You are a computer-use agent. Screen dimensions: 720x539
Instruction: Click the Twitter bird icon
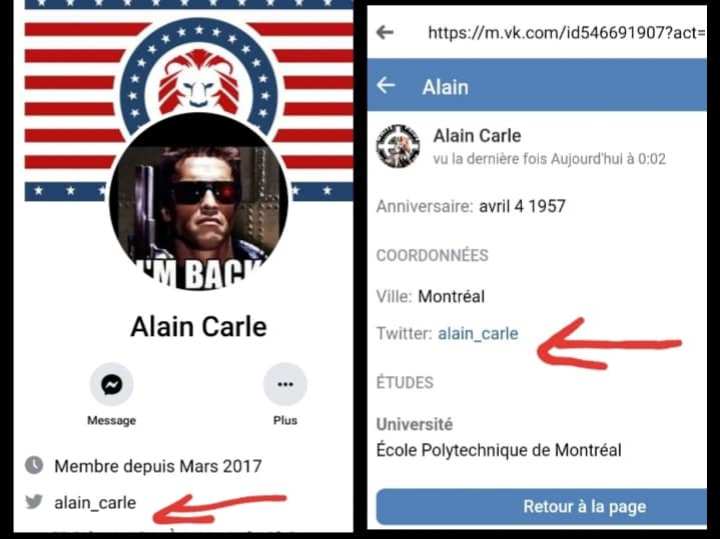click(x=34, y=502)
